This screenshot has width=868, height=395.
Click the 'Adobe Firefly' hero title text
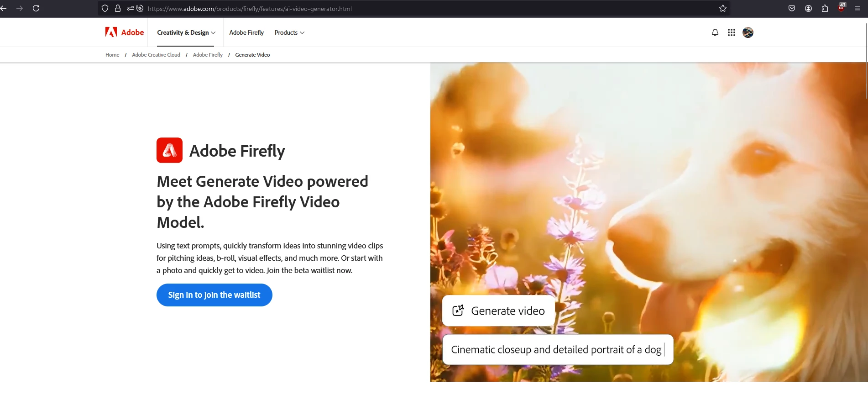point(237,151)
